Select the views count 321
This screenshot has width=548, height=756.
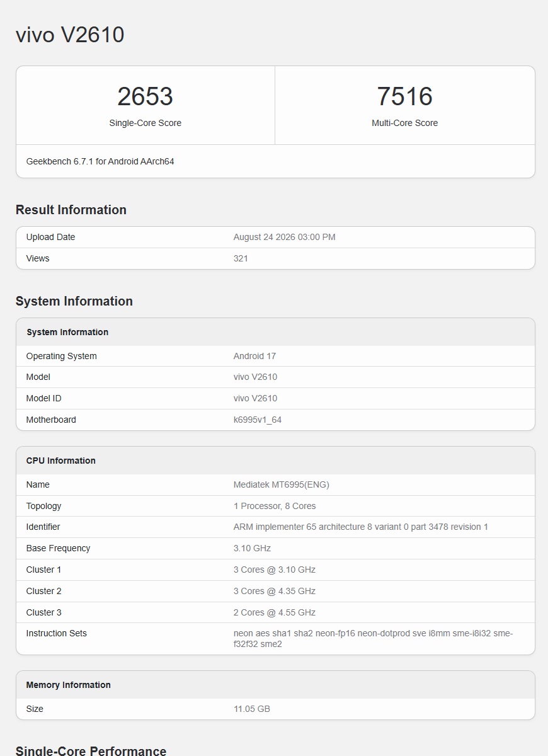coord(241,258)
